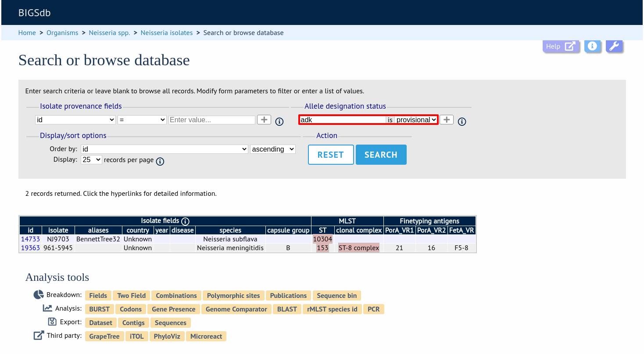Click the Breakdown pie chart icon
The image size is (644, 354).
(39, 295)
